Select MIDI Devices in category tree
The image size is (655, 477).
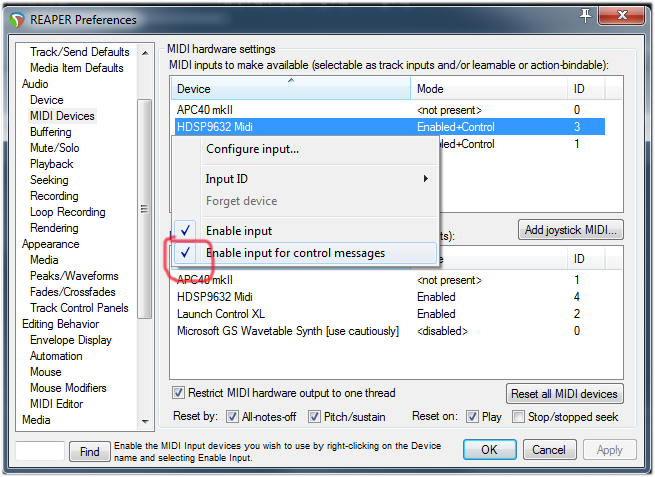click(62, 116)
